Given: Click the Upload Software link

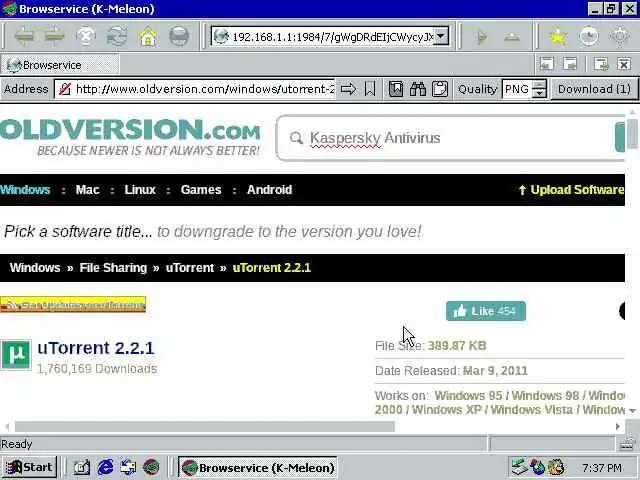Looking at the screenshot, I should click(571, 190).
